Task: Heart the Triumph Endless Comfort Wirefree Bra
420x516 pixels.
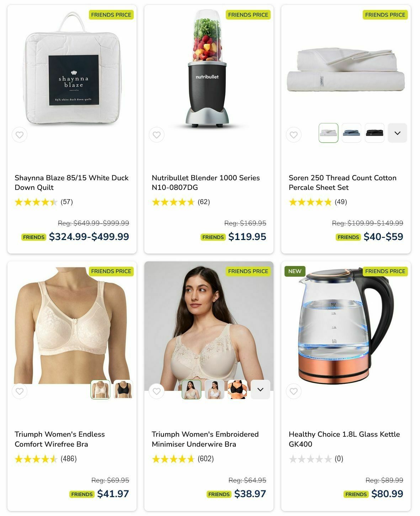Action: click(x=20, y=391)
